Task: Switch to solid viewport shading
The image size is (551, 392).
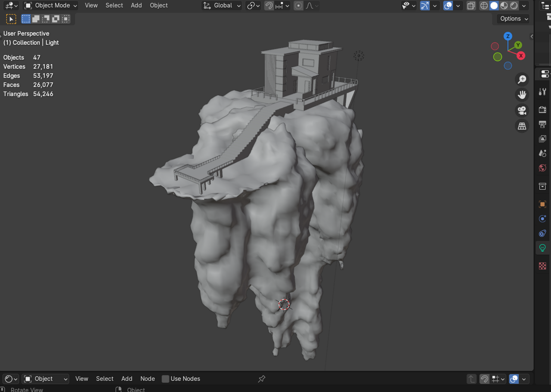Action: [494, 6]
